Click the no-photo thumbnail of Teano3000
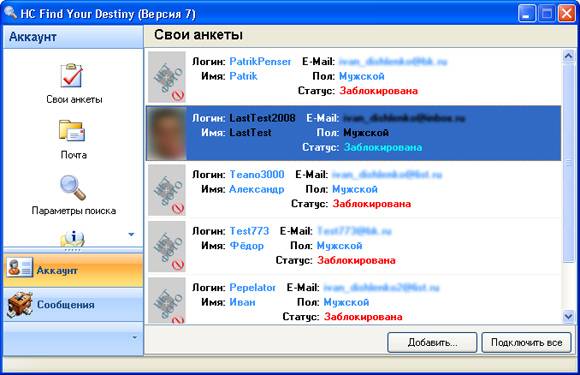The height and width of the screenshot is (375, 580). coord(167,190)
